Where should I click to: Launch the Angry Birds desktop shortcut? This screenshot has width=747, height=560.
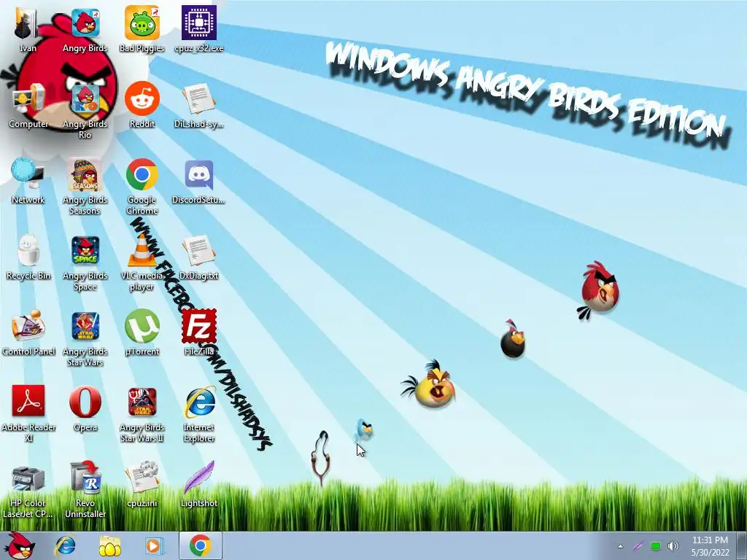pos(85,23)
